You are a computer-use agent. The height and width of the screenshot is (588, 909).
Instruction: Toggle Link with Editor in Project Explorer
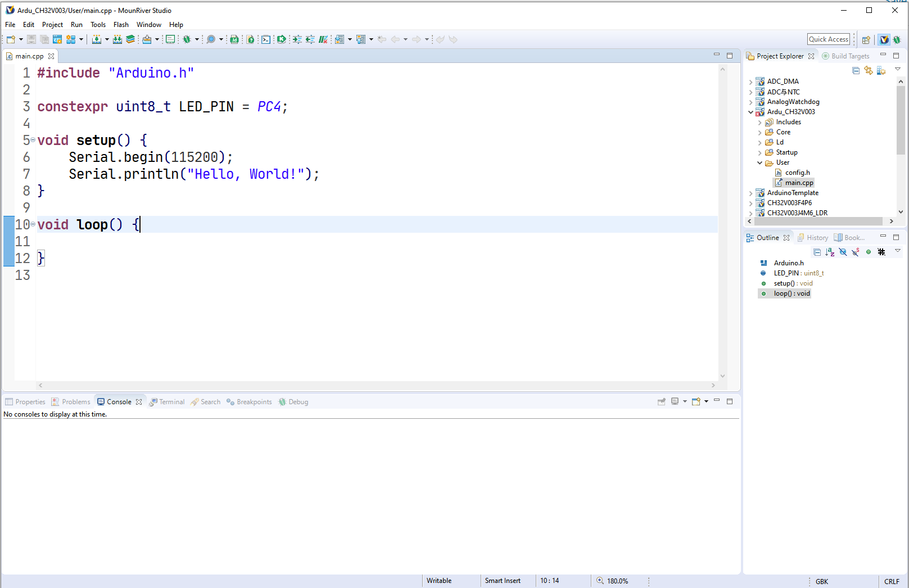tap(869, 70)
